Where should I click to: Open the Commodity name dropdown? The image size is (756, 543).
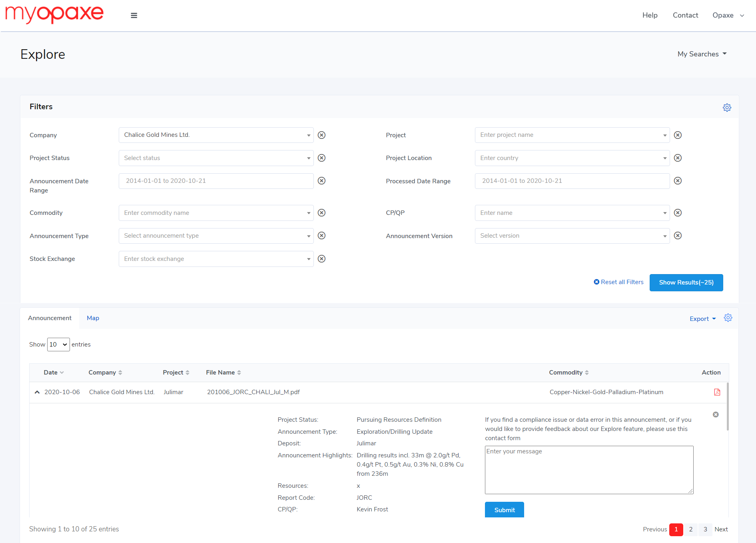point(216,213)
